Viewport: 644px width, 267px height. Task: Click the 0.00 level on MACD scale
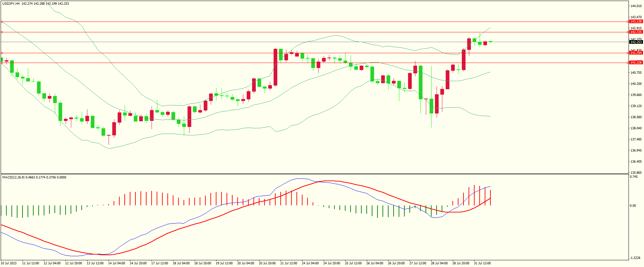coord(633,206)
